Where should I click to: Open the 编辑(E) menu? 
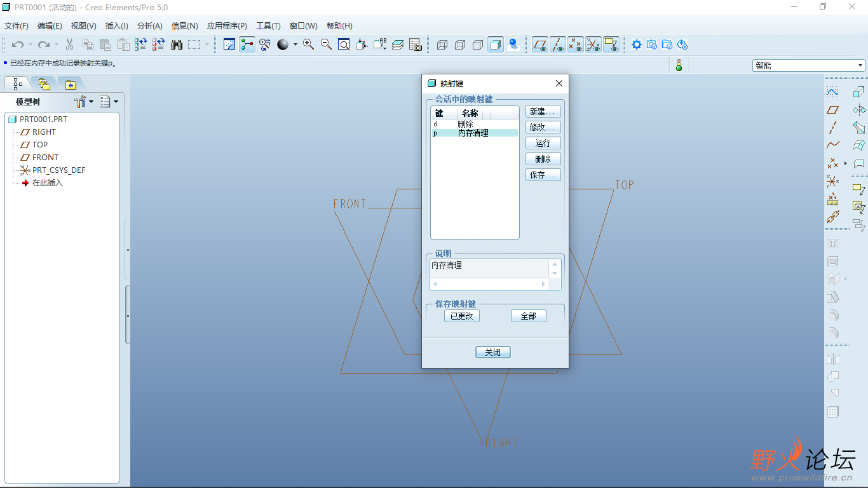tap(50, 26)
